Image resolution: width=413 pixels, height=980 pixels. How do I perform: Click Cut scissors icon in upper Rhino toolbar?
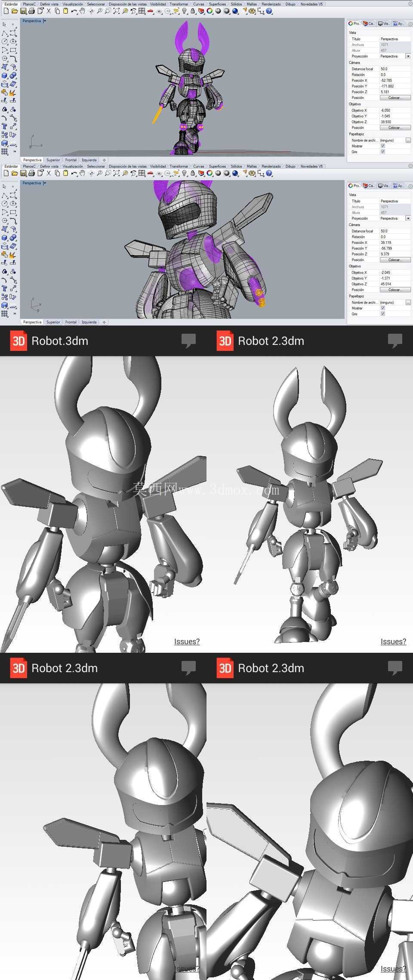[49, 11]
